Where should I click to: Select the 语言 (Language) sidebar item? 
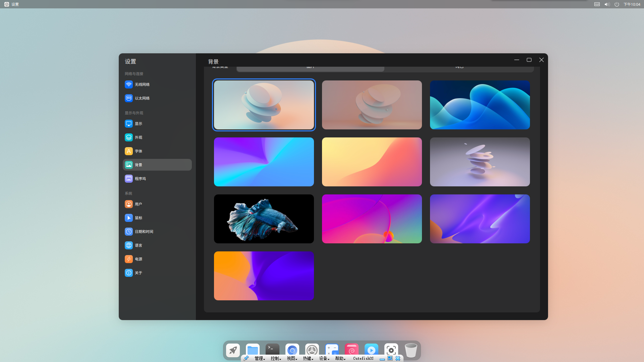(138, 245)
